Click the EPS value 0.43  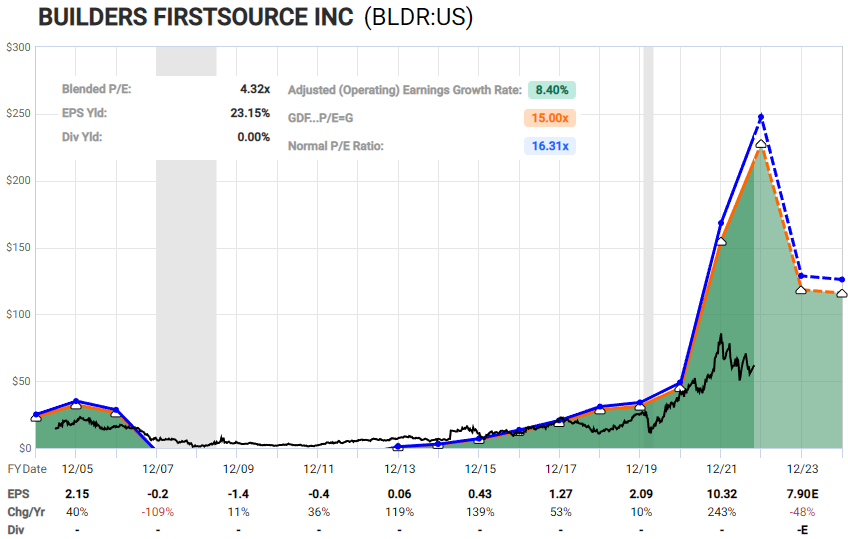point(480,494)
